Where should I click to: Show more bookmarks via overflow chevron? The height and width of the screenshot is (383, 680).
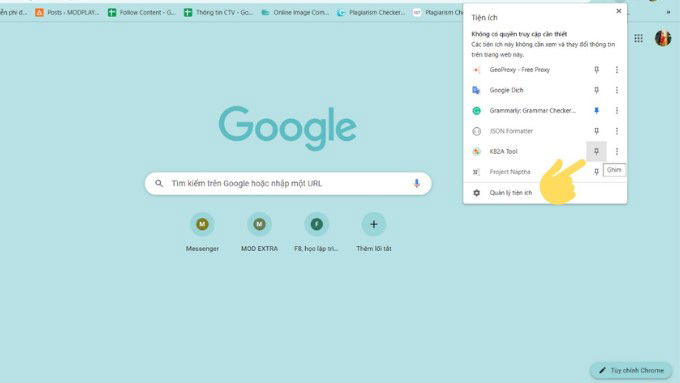pyautogui.click(x=668, y=13)
